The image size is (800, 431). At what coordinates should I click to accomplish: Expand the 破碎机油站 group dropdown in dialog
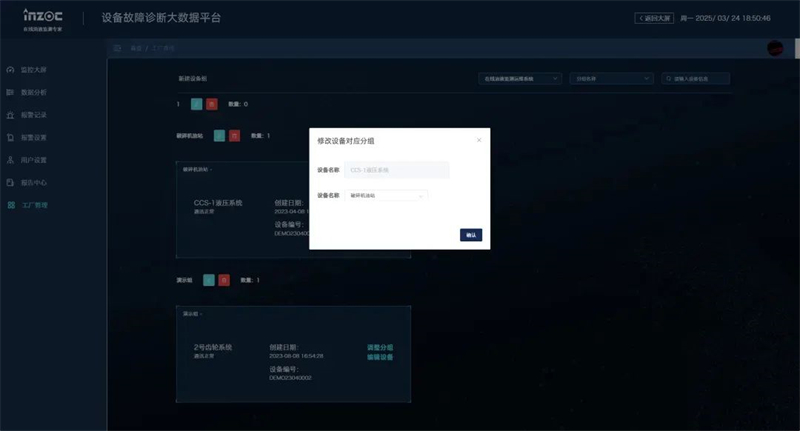(387, 196)
